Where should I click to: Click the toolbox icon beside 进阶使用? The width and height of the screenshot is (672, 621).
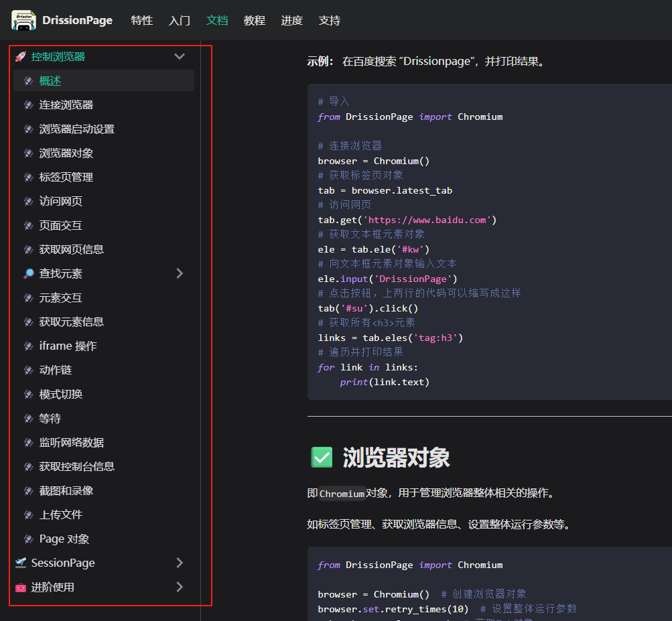pos(21,587)
